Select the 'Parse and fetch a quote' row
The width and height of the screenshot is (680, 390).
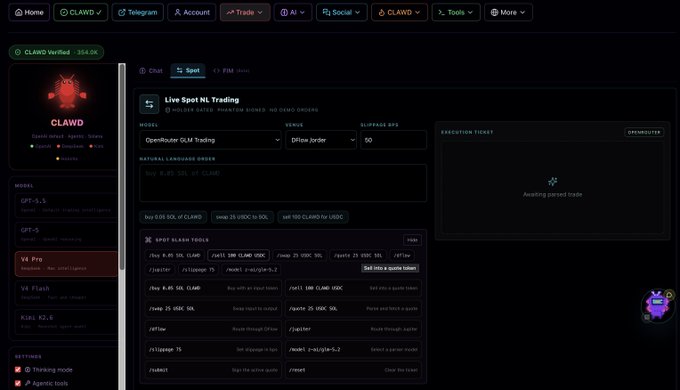[353, 308]
